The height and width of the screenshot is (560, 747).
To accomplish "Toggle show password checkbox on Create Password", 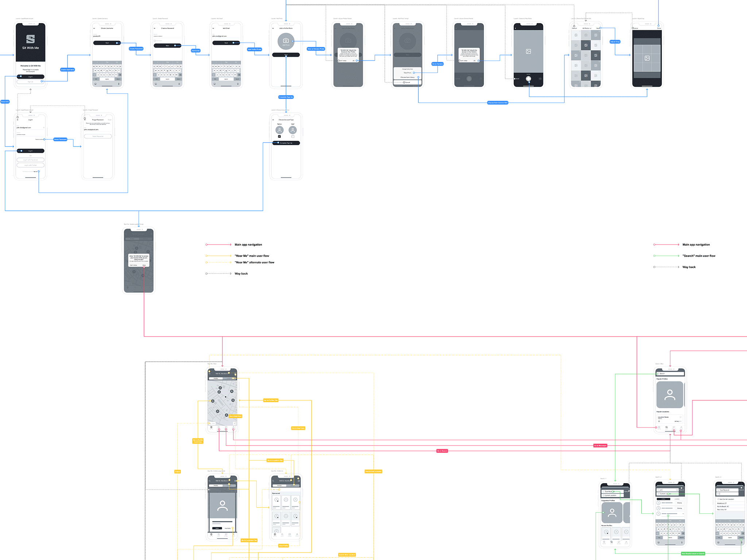I will [155, 40].
